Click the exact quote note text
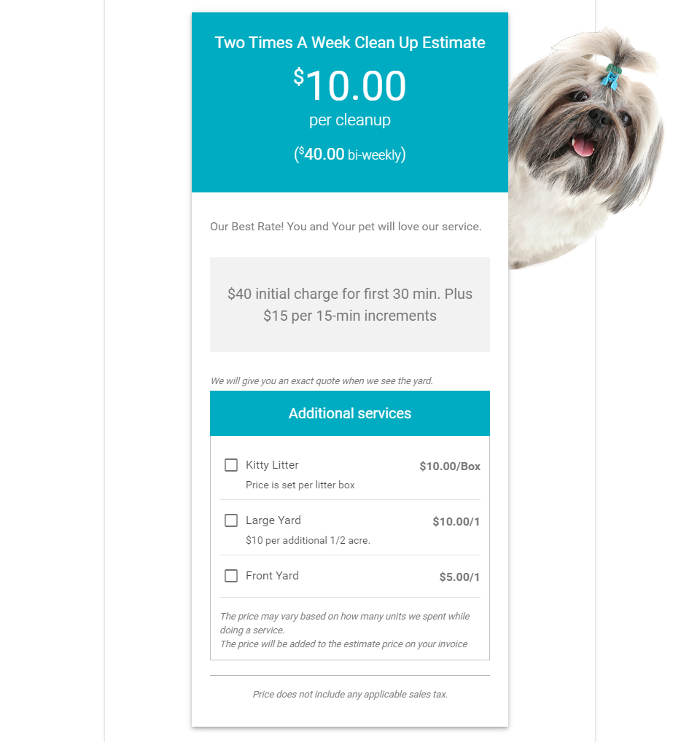The width and height of the screenshot is (700, 742). coord(322,381)
